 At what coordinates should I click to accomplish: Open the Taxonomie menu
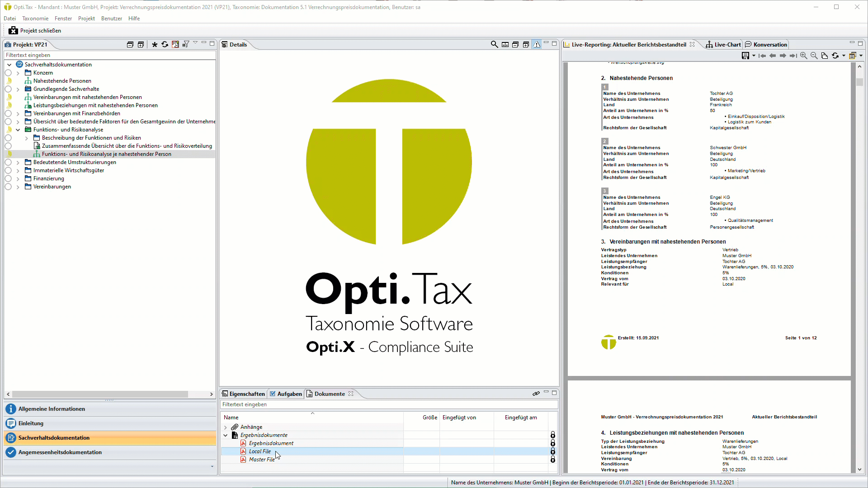tap(35, 19)
